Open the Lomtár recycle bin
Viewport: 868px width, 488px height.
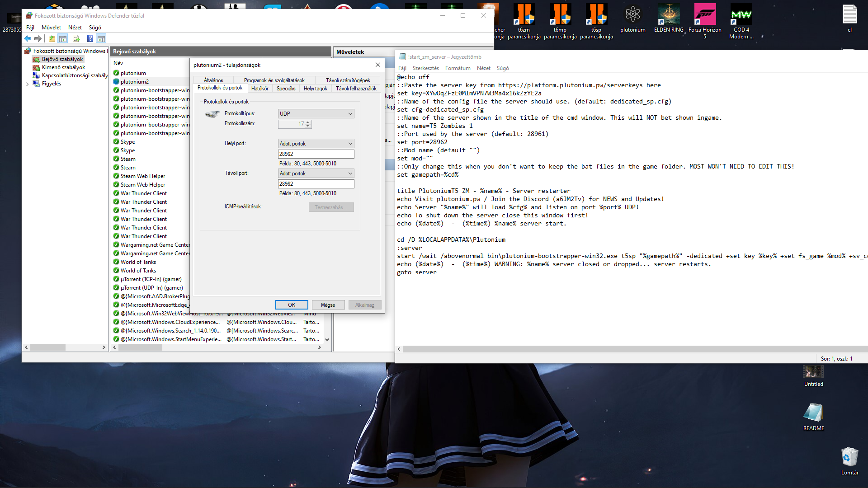pos(849,461)
